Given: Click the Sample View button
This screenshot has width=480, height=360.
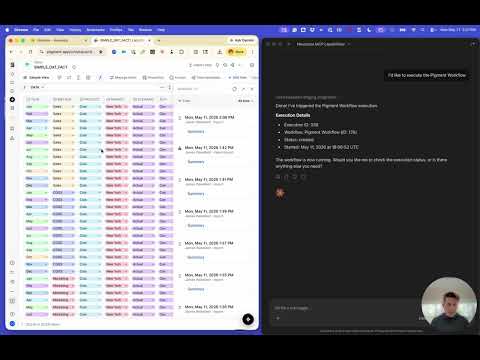Looking at the screenshot, I should tap(36, 78).
